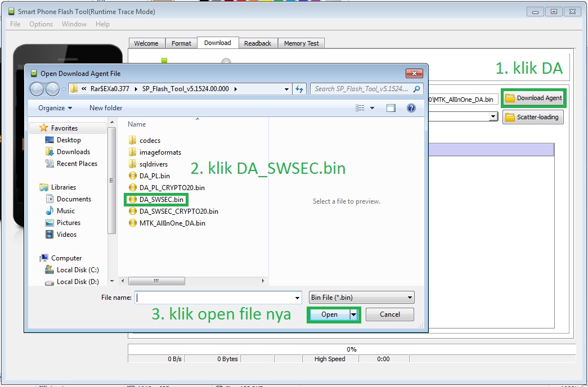Image resolution: width=588 pixels, height=387 pixels.
Task: Click the Download Agent path field
Action: coord(463,100)
